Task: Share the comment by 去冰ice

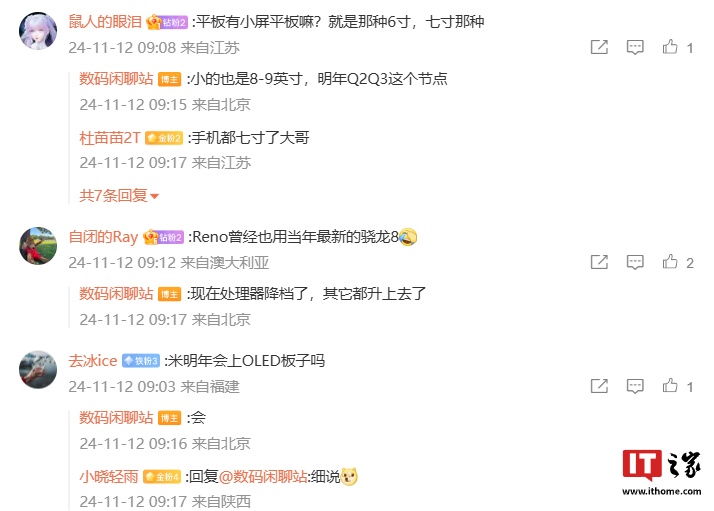Action: point(599,386)
